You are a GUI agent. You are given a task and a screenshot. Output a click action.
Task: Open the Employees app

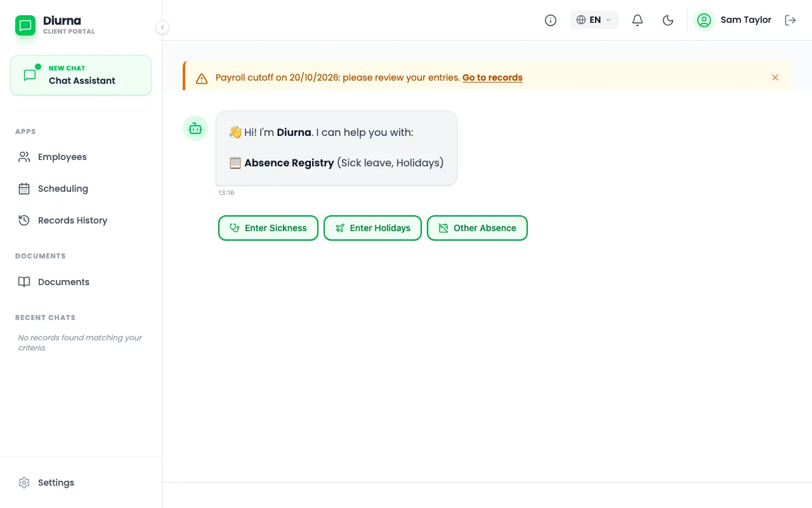(x=81, y=157)
